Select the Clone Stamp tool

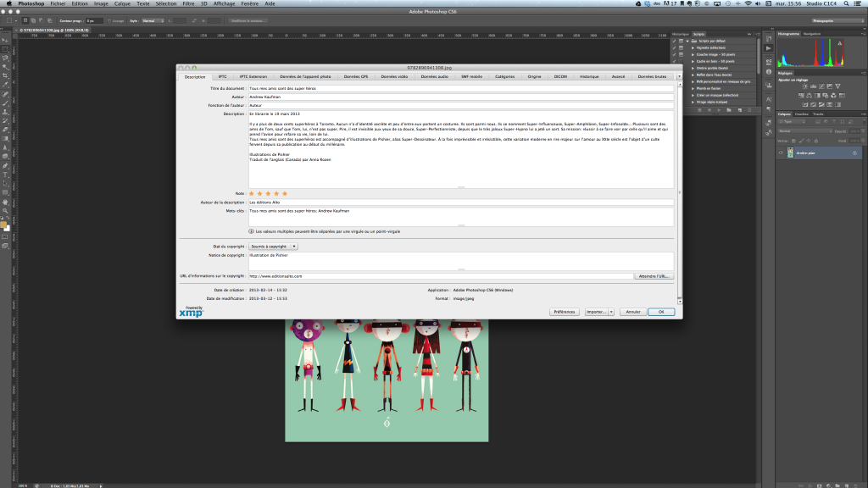pyautogui.click(x=6, y=112)
